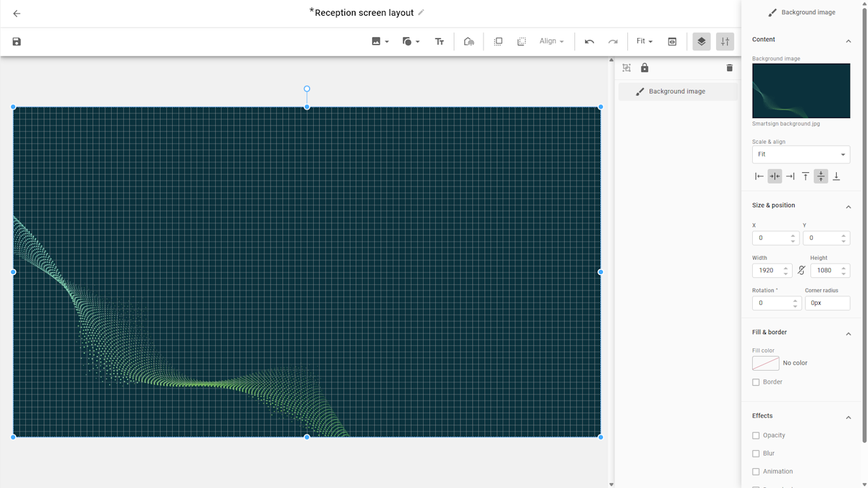Open the Align menu
This screenshot has height=488, width=868.
point(551,42)
